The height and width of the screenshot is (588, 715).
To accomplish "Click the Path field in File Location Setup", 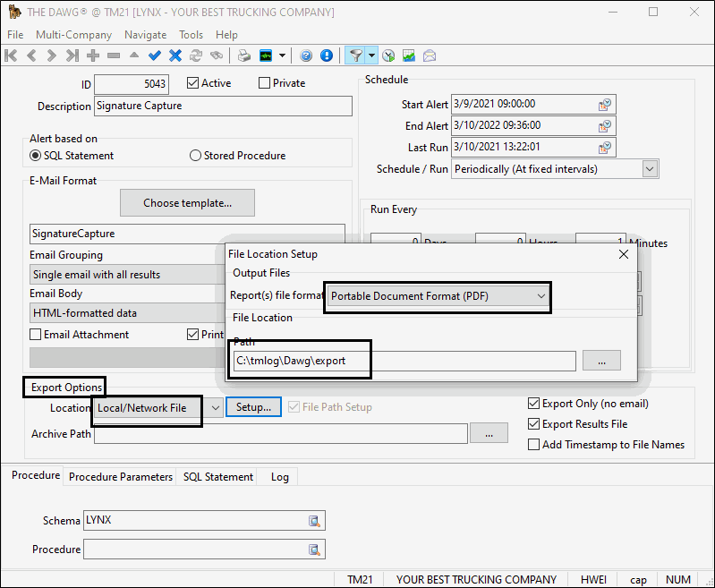I will [404, 361].
